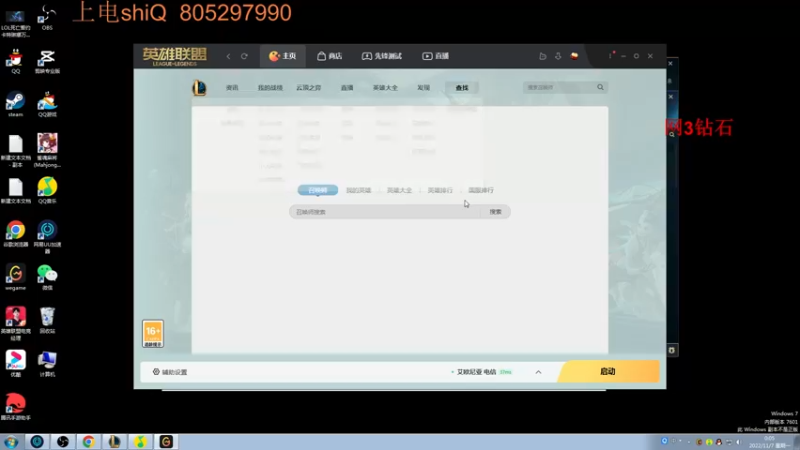Open the 直播 tab in the top bar
Image resolution: width=800 pixels, height=450 pixels.
coord(436,56)
